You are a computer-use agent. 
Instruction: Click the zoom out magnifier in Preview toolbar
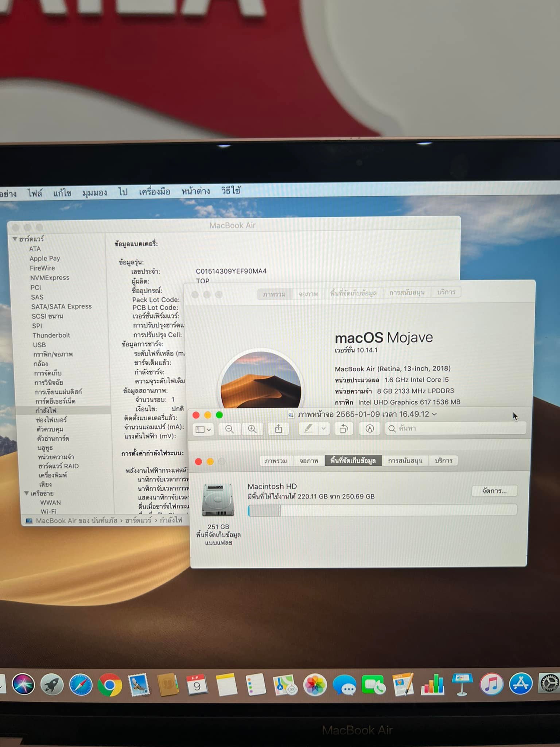click(229, 429)
